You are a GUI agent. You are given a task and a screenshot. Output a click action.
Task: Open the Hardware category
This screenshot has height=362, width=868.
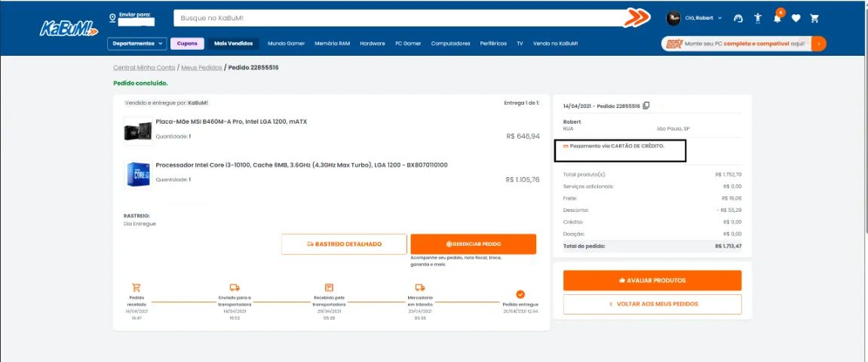tap(372, 44)
